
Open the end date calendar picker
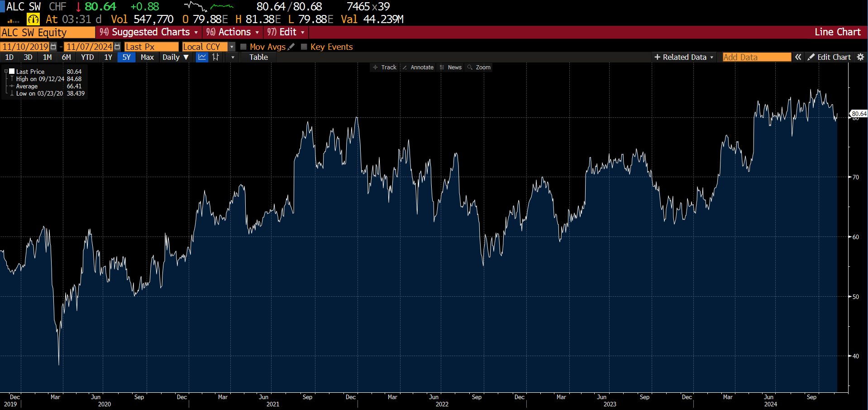117,47
